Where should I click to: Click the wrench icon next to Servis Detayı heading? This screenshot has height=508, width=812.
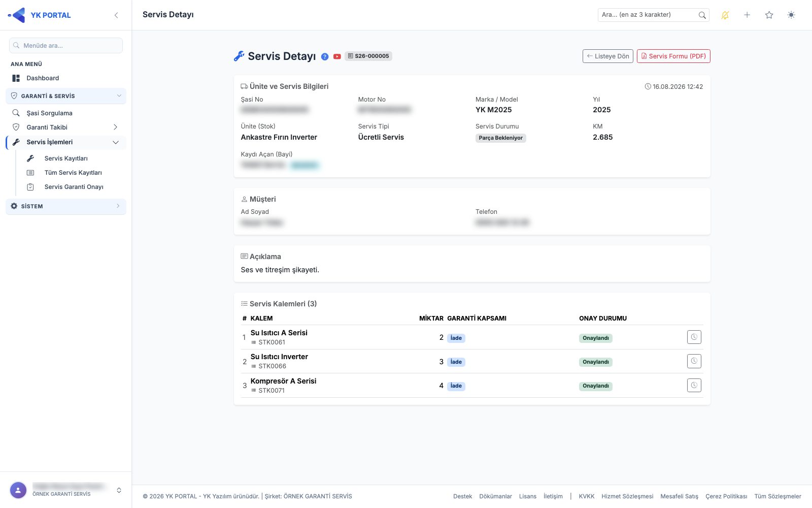tap(239, 56)
